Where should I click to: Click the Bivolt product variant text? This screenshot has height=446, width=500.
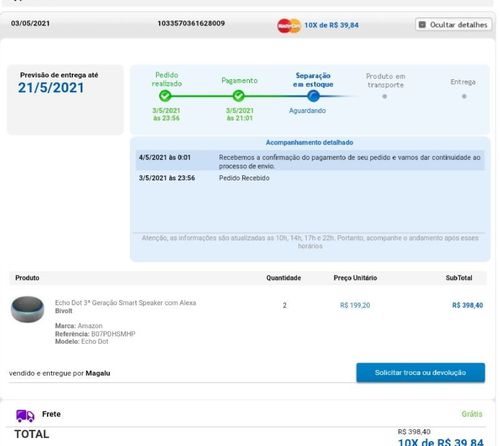click(63, 311)
